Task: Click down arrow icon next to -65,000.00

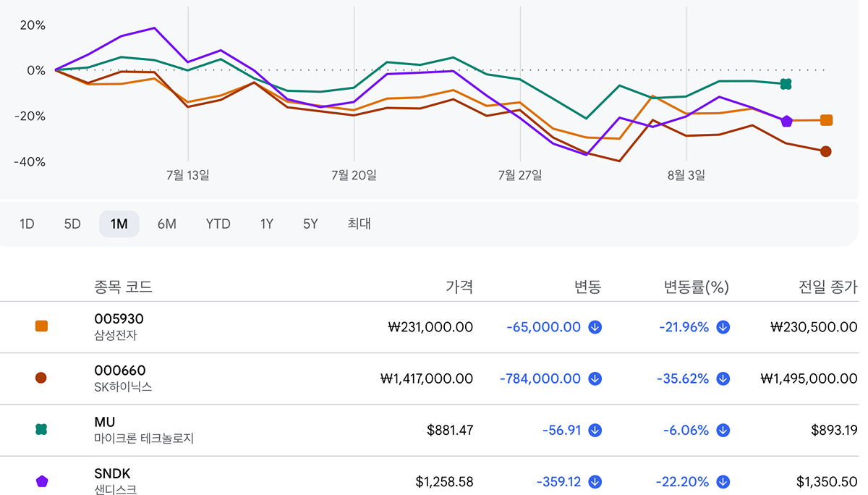Action: pyautogui.click(x=595, y=327)
